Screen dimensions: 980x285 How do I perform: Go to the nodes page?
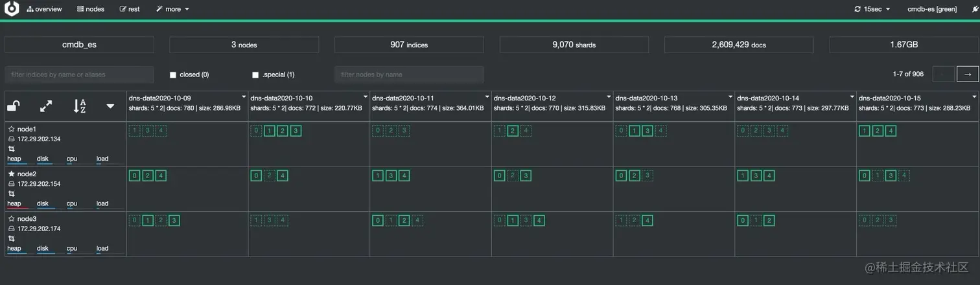[90, 9]
